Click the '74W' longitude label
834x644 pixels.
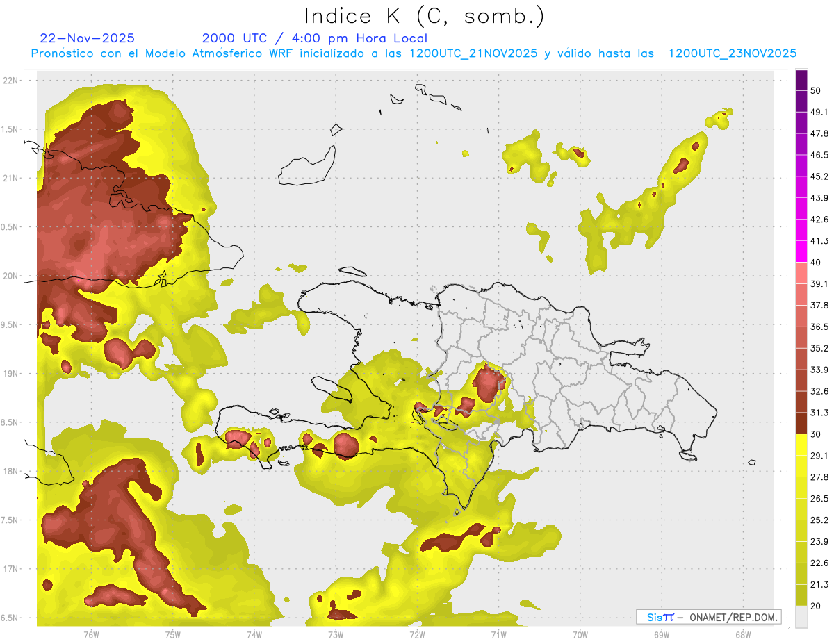coord(254,635)
